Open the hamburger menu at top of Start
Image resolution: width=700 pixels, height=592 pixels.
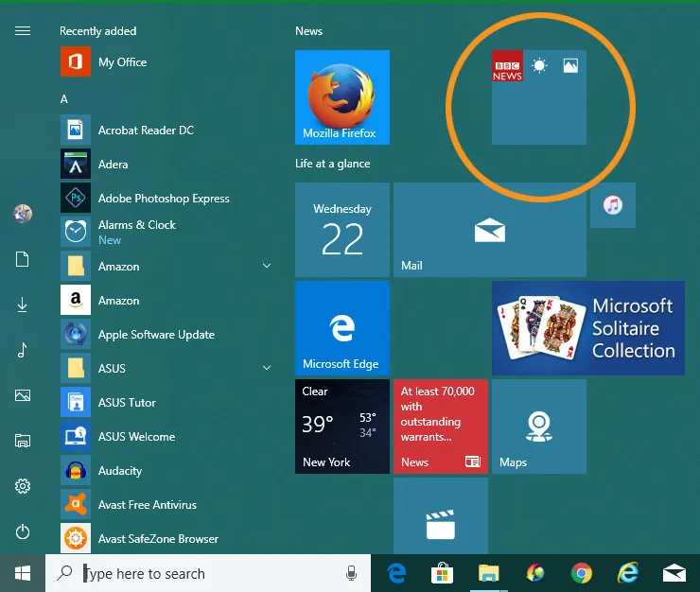tap(23, 31)
